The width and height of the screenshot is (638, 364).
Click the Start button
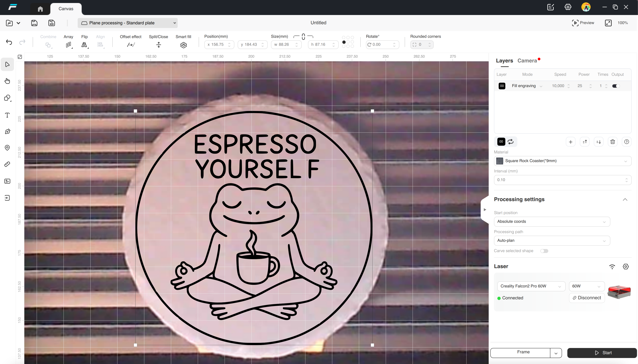coord(602,353)
